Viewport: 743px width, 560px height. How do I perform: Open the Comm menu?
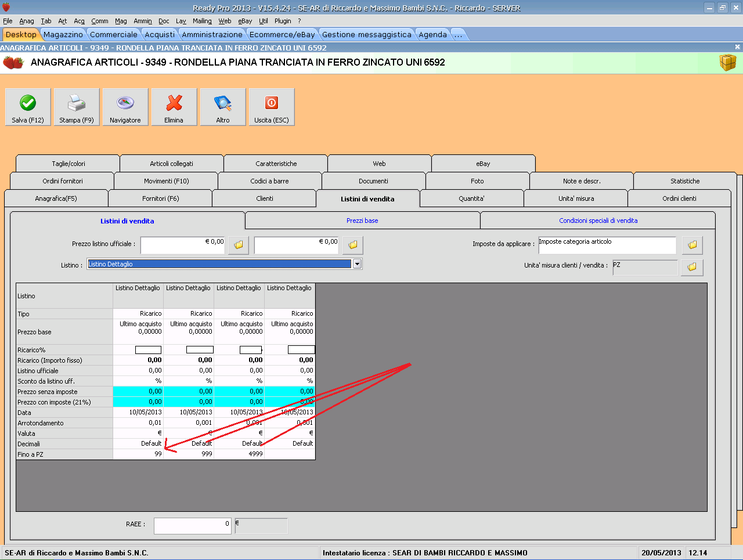[x=100, y=21]
